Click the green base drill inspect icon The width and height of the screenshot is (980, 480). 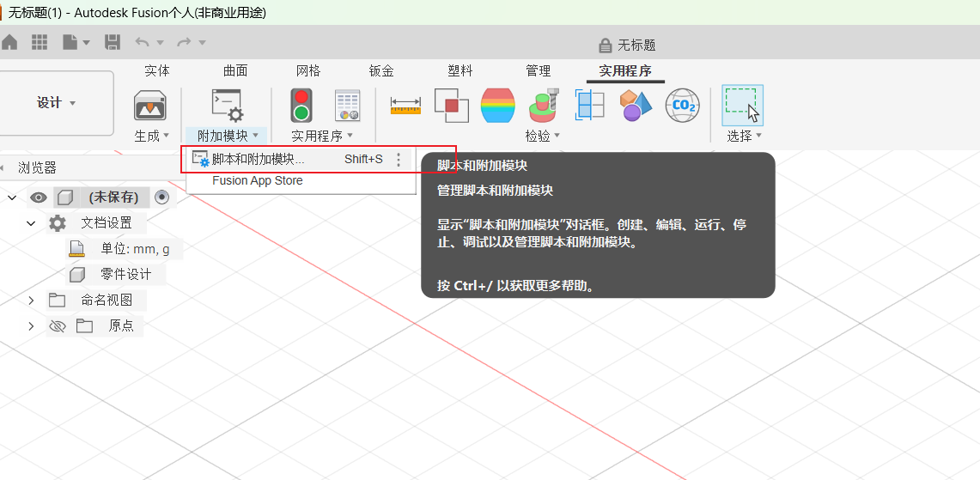544,105
